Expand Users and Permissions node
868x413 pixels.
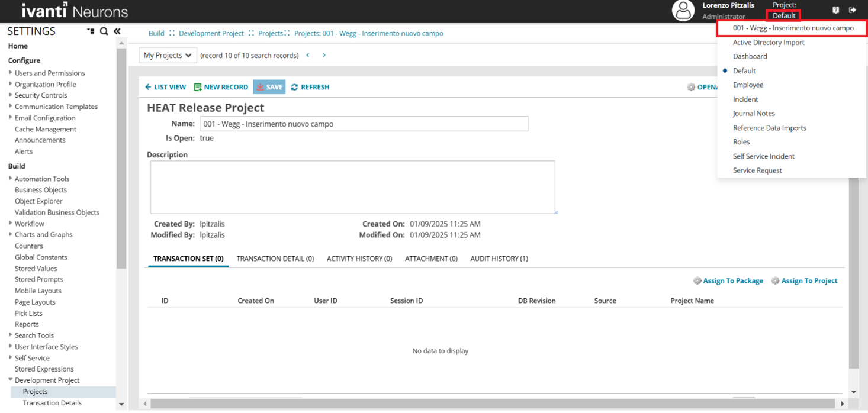[10, 73]
